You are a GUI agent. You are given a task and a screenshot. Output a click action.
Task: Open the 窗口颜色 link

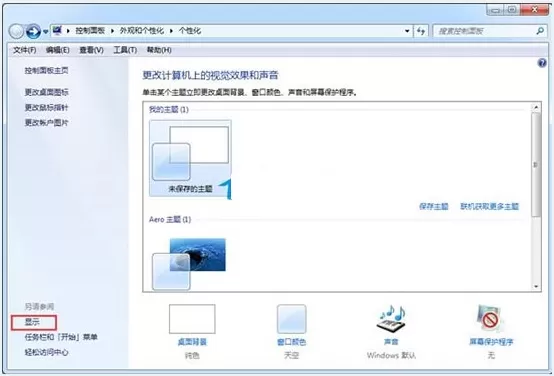[x=291, y=342]
